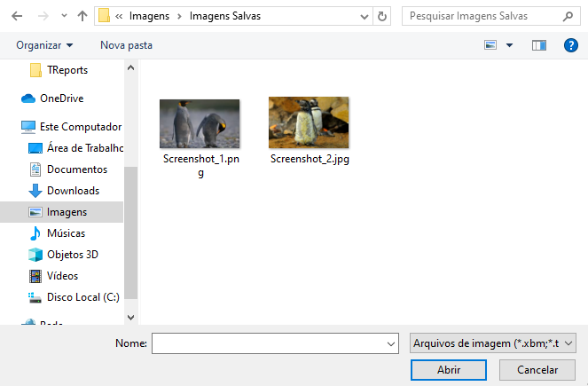Open Downloads in the sidebar

pyautogui.click(x=72, y=191)
